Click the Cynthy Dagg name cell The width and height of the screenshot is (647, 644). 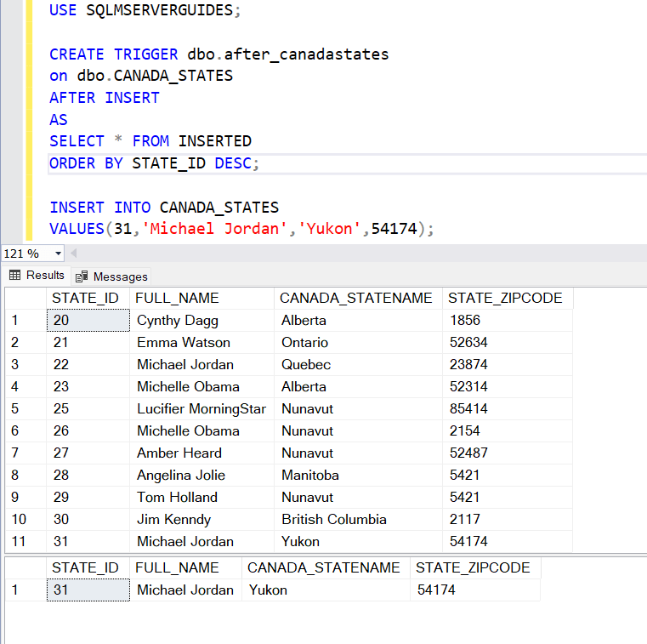201,321
